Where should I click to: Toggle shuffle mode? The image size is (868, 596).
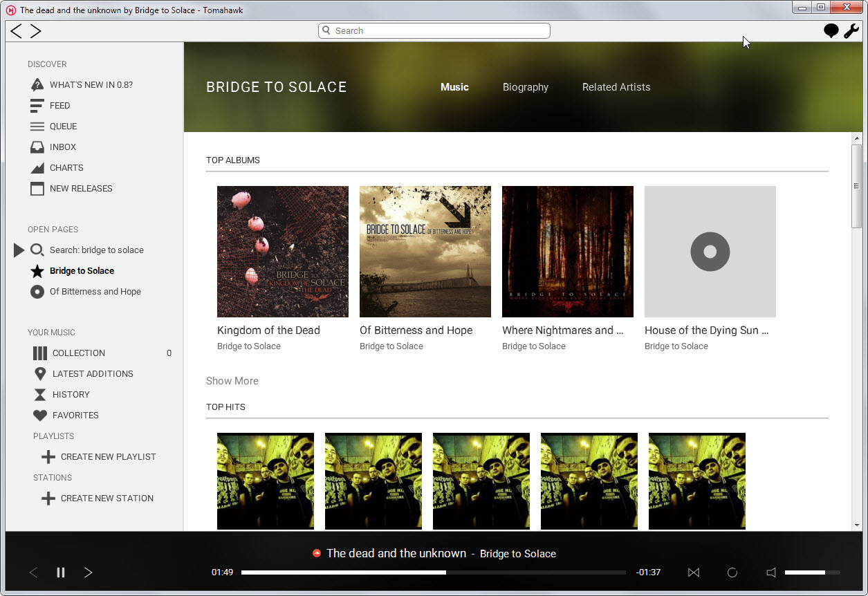(694, 572)
